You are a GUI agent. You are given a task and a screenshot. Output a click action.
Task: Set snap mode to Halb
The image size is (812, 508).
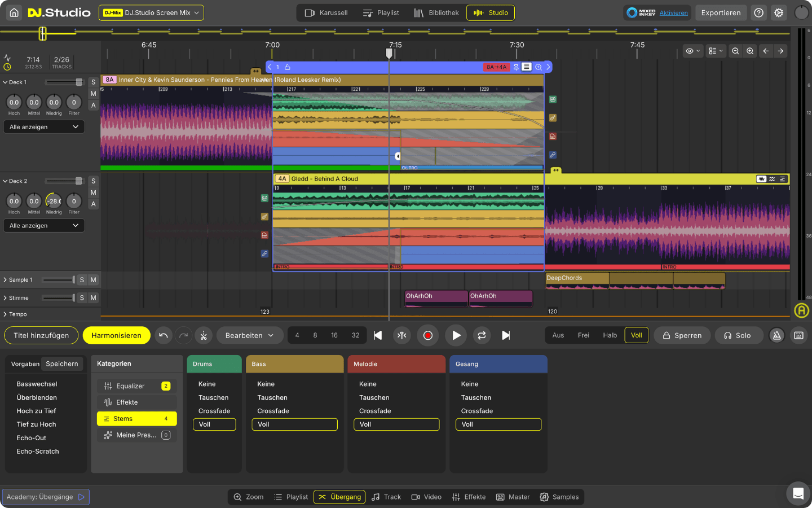point(610,335)
